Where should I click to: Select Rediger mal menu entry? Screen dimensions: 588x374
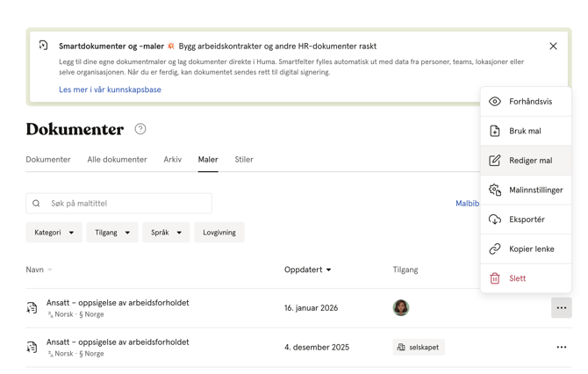point(526,160)
